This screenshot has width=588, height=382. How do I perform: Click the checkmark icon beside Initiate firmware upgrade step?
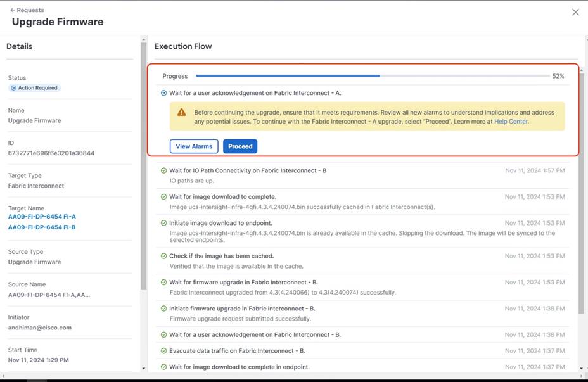pos(162,309)
